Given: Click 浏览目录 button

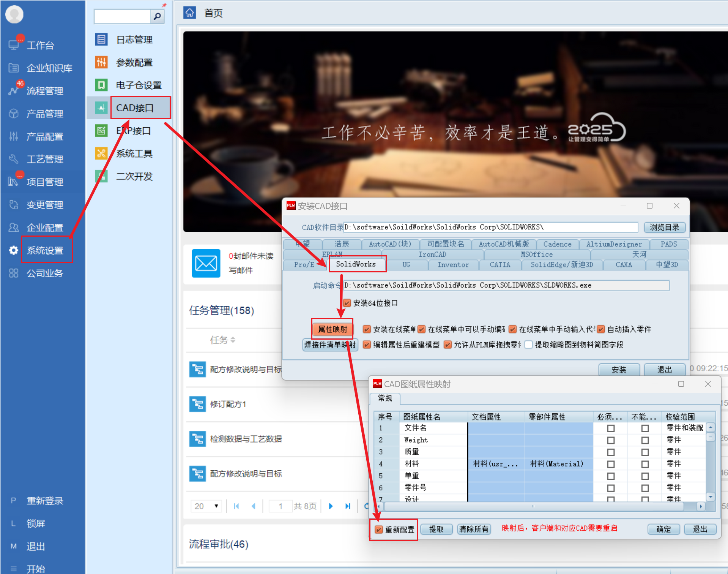Looking at the screenshot, I should pos(664,227).
